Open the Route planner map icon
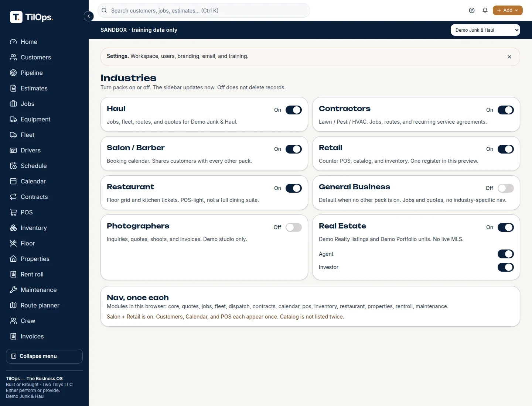 click(x=13, y=305)
